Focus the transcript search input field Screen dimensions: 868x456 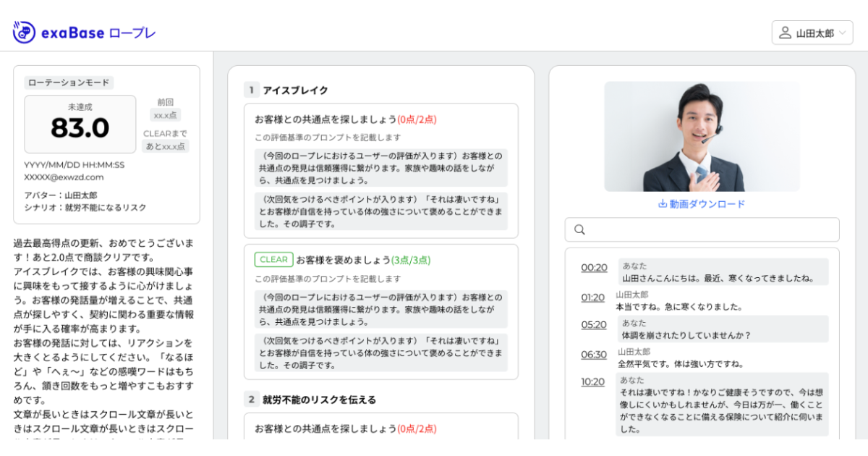(709, 229)
